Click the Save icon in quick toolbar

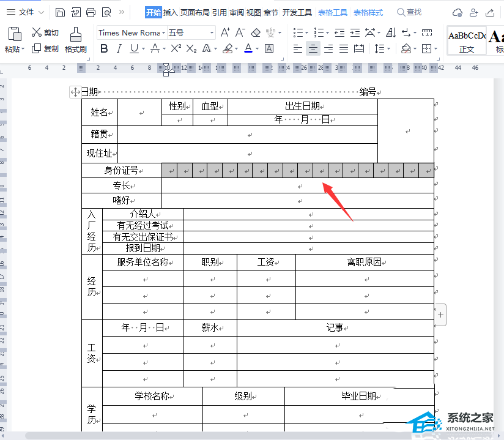click(x=60, y=12)
